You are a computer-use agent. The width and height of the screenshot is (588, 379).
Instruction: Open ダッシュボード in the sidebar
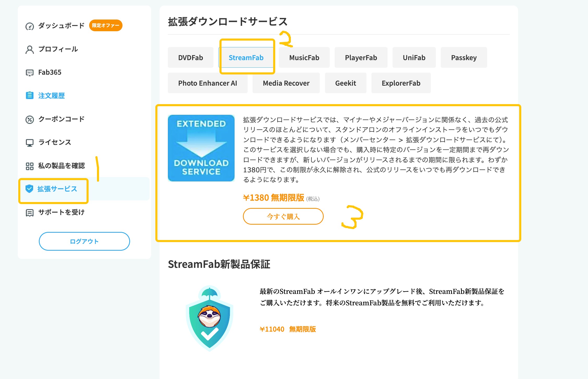point(61,26)
